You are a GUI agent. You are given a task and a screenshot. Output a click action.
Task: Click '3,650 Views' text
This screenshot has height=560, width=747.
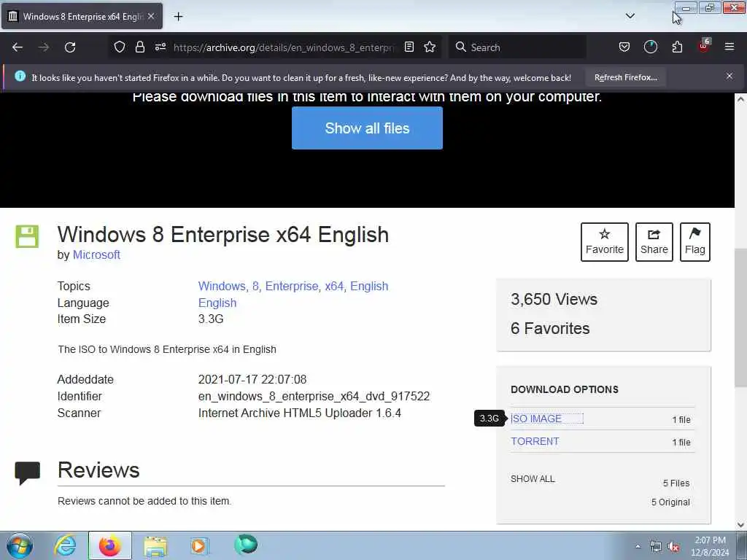pos(554,299)
